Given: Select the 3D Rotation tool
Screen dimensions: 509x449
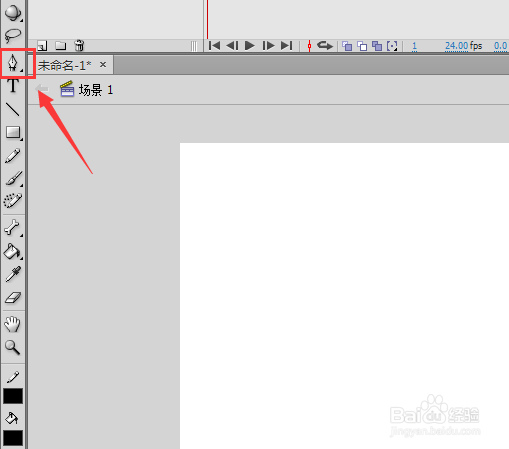Looking at the screenshot, I should 13,13.
